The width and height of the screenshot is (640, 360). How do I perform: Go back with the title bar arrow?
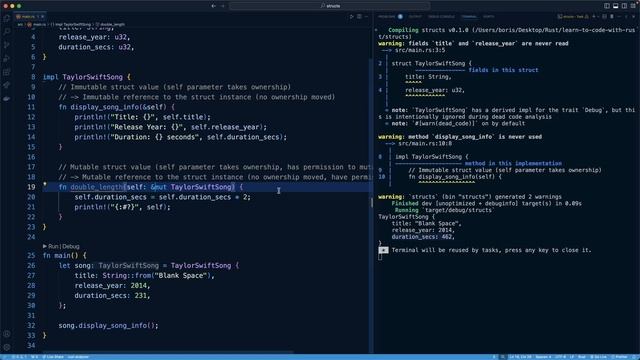tap(213, 6)
